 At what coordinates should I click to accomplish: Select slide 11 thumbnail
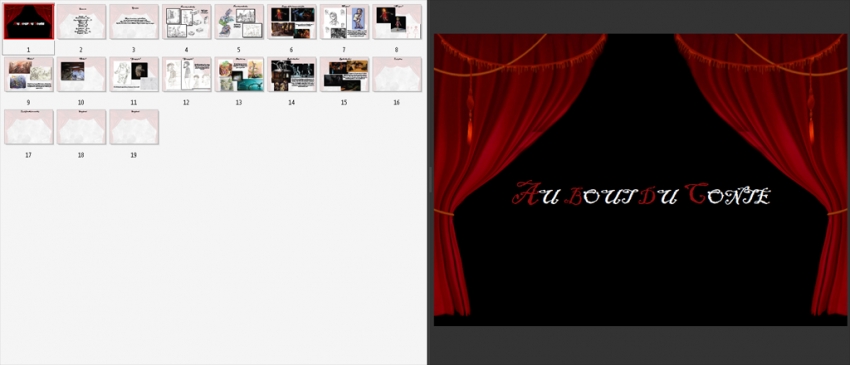tap(134, 74)
